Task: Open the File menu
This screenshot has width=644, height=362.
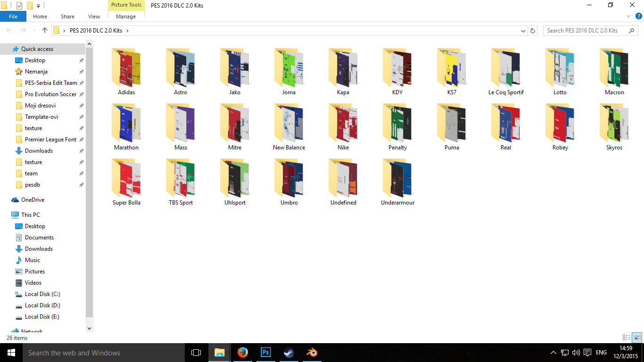Action: 13,16
